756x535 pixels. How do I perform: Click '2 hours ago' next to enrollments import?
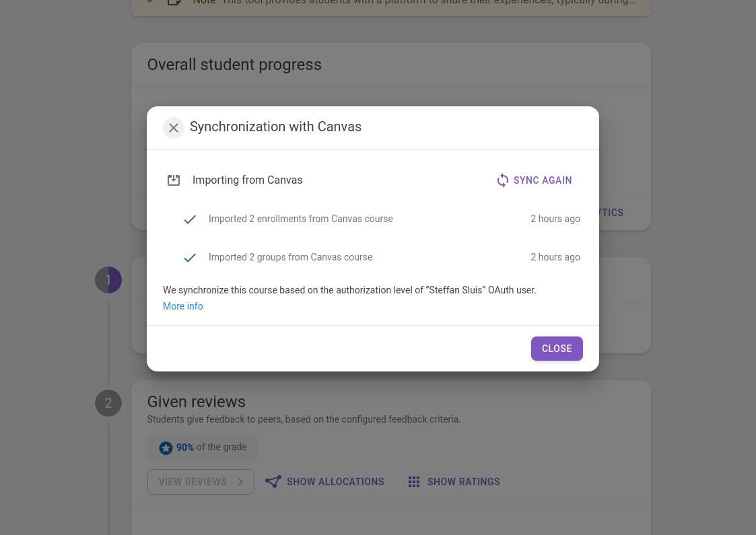[x=555, y=219]
